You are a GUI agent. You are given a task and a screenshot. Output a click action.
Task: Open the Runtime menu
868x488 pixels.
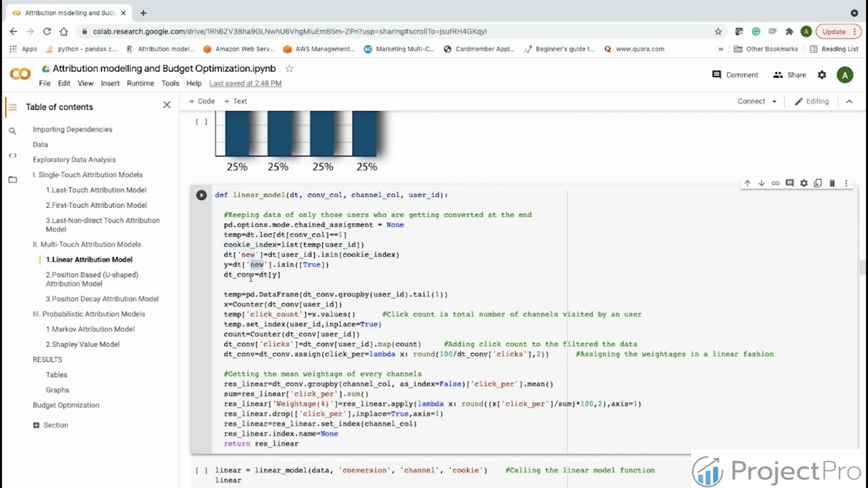[x=140, y=83]
